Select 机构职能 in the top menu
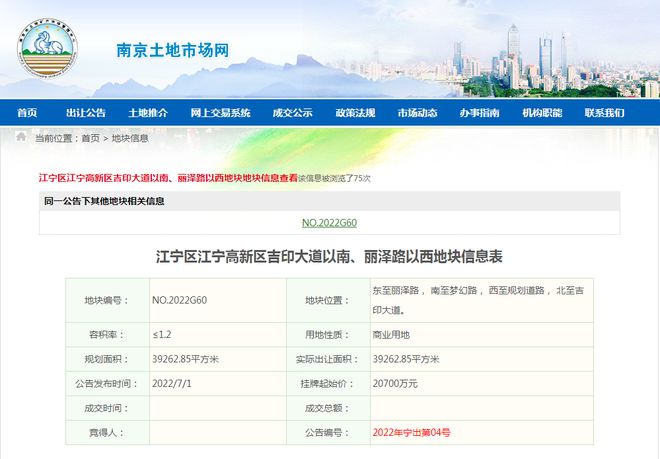This screenshot has width=660, height=459. pos(542,113)
